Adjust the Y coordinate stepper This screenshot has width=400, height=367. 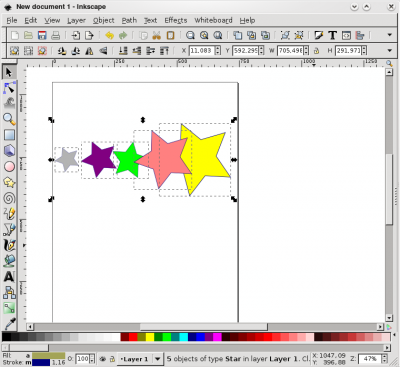click(x=261, y=51)
